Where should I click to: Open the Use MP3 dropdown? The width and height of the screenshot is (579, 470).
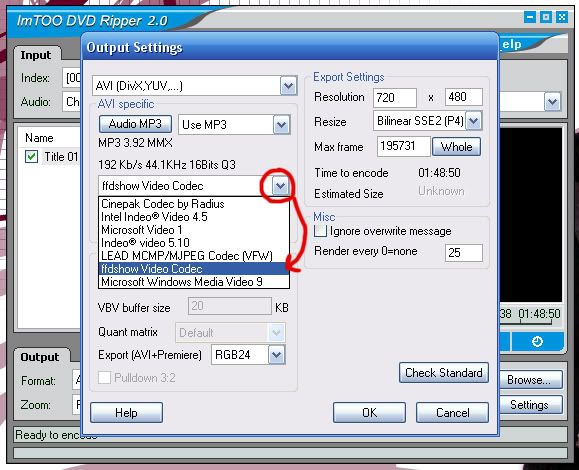(281, 125)
